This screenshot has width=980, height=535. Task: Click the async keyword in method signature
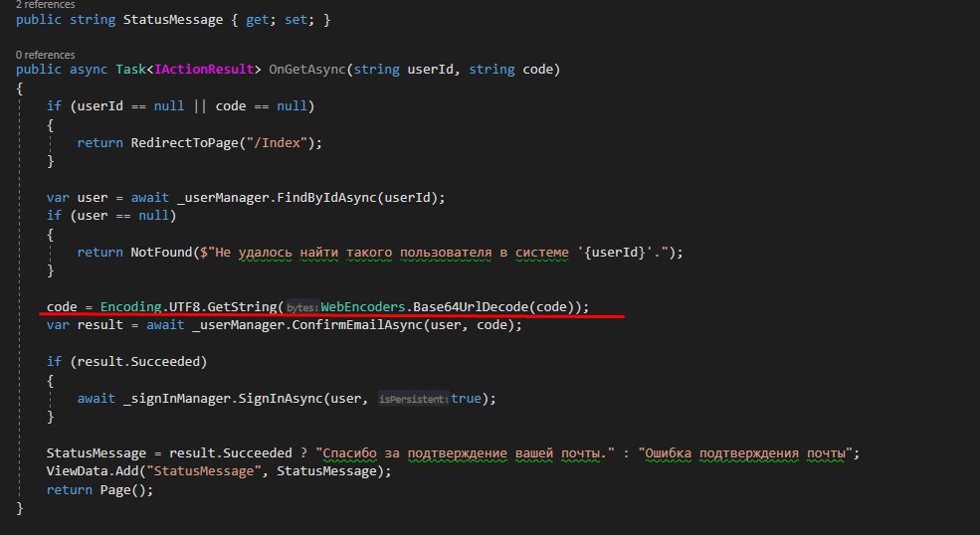[x=89, y=70]
